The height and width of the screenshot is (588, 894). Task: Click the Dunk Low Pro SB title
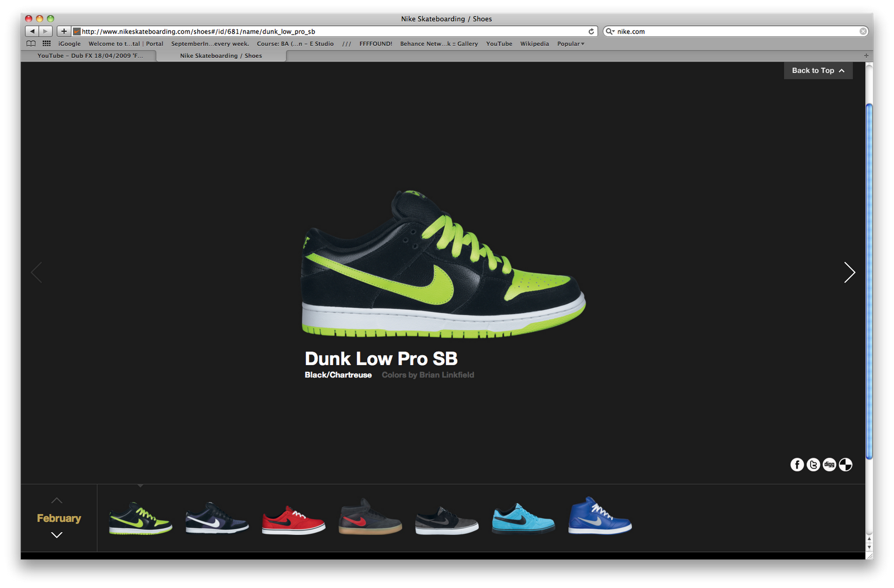coord(381,358)
